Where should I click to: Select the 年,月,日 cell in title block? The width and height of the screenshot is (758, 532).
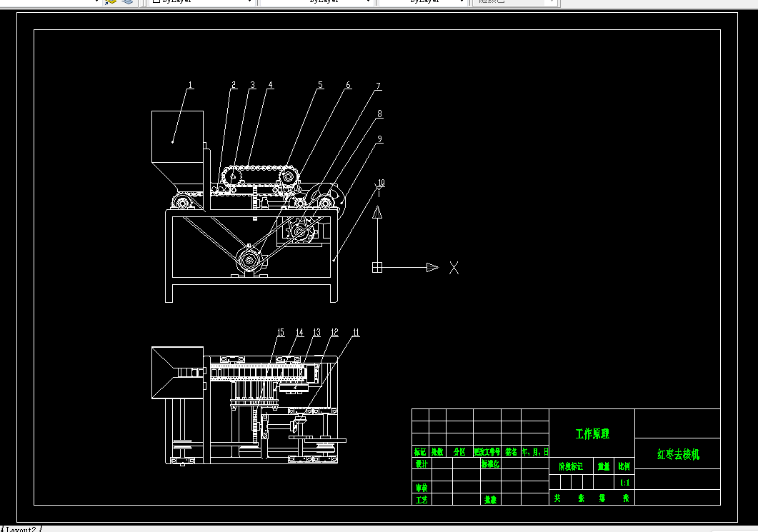coord(535,452)
